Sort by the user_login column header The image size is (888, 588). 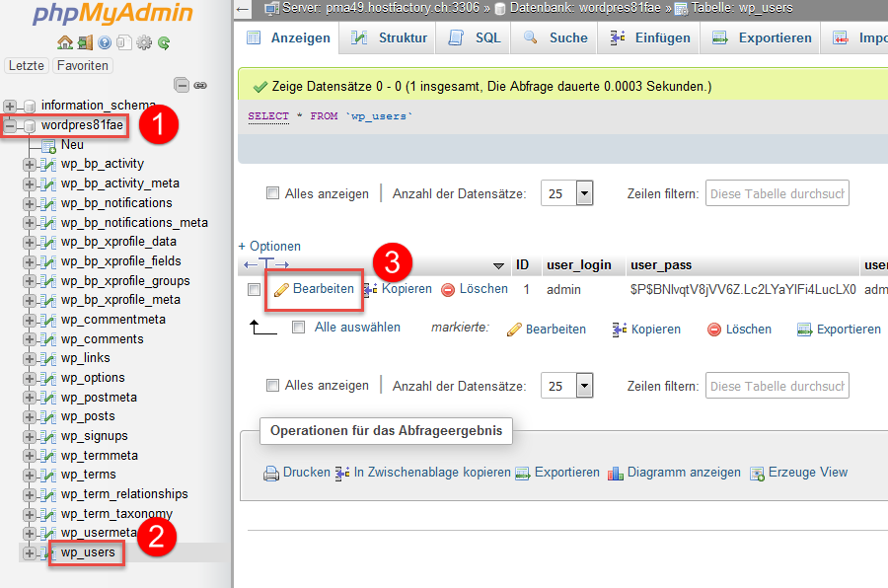tap(579, 265)
